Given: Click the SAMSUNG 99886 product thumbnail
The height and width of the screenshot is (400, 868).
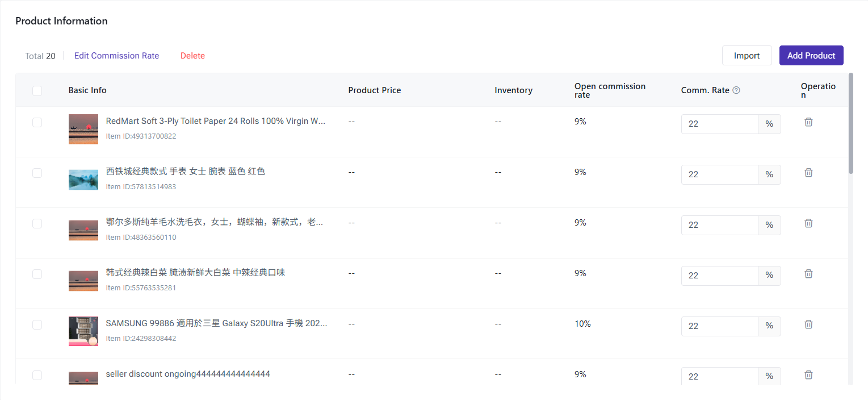Looking at the screenshot, I should point(83,331).
